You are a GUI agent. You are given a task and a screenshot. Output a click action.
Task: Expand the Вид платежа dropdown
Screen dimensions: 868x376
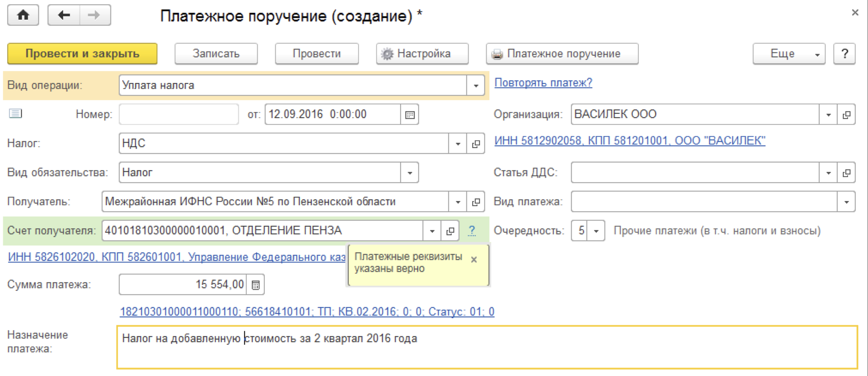click(846, 202)
